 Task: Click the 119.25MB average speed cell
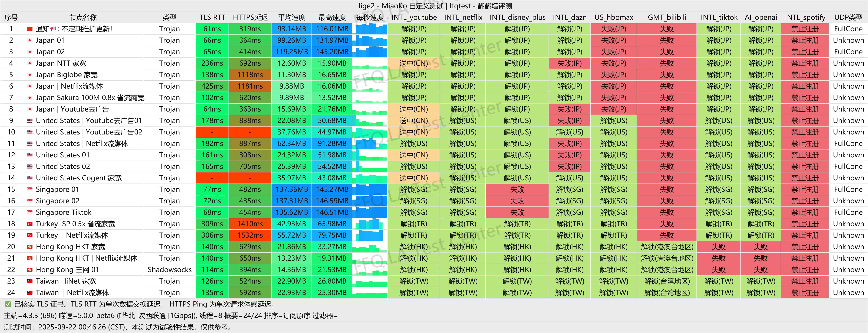tap(292, 52)
